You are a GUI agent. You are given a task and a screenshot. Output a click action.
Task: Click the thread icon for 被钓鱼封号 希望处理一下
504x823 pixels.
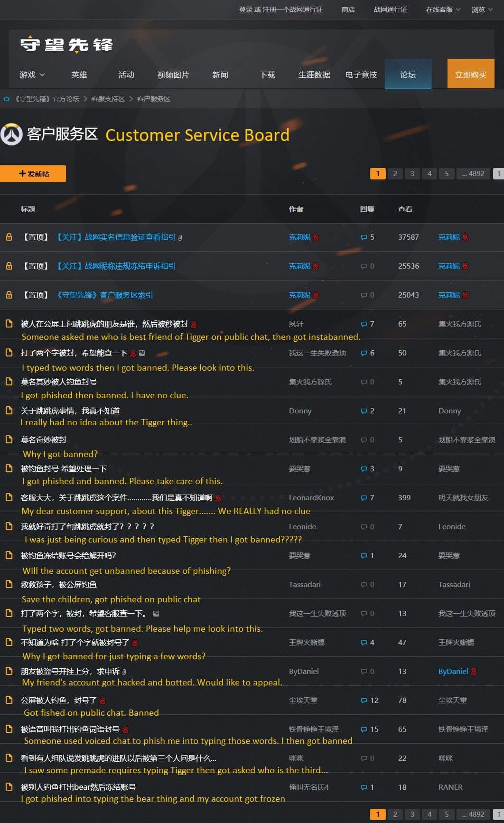point(9,468)
